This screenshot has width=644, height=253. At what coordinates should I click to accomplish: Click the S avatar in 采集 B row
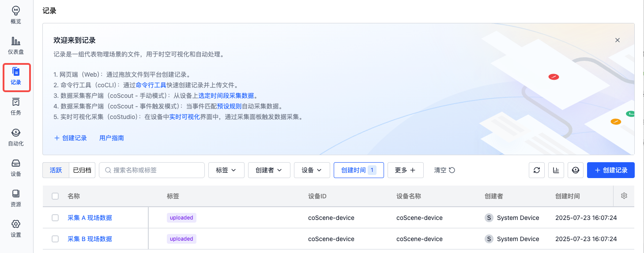coord(489,239)
